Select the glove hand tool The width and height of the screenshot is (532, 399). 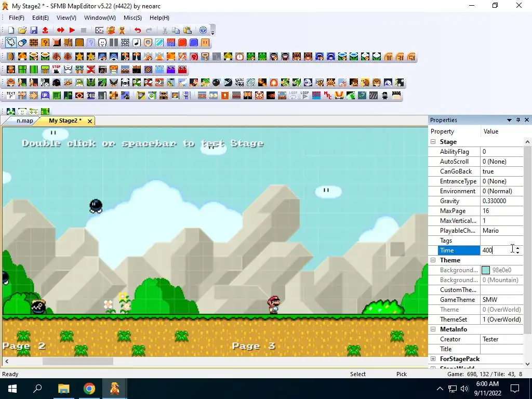11,43
